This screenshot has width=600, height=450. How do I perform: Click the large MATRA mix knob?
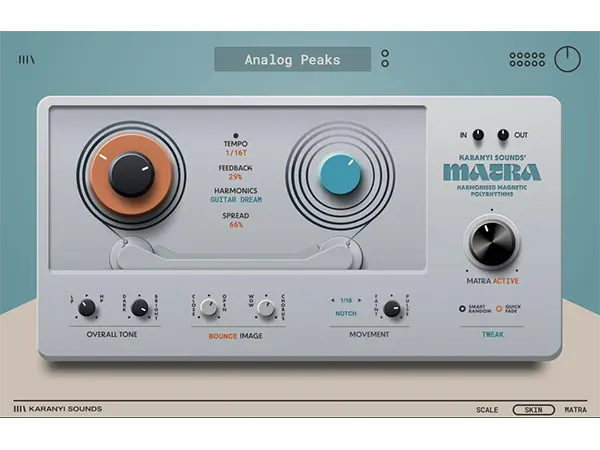click(492, 243)
